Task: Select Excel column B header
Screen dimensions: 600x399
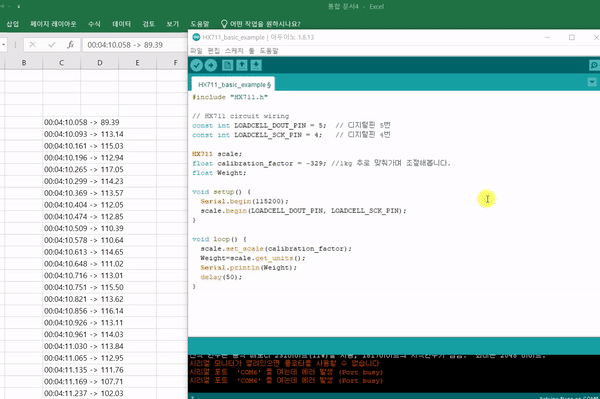Action: tap(24, 63)
